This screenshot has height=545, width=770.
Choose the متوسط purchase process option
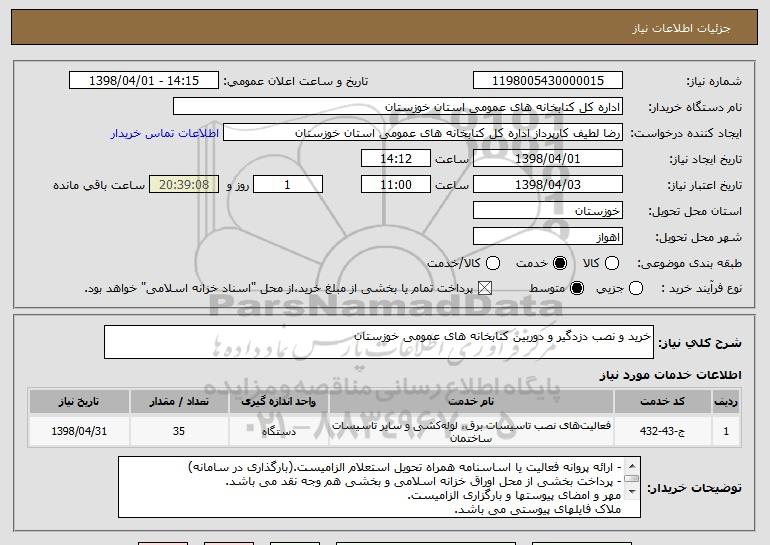tap(577, 288)
